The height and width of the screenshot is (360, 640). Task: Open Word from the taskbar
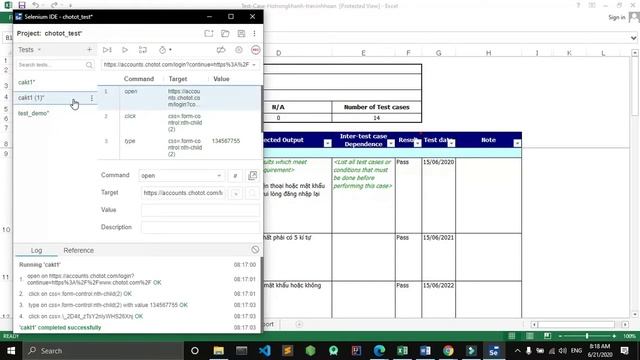(x=425, y=351)
